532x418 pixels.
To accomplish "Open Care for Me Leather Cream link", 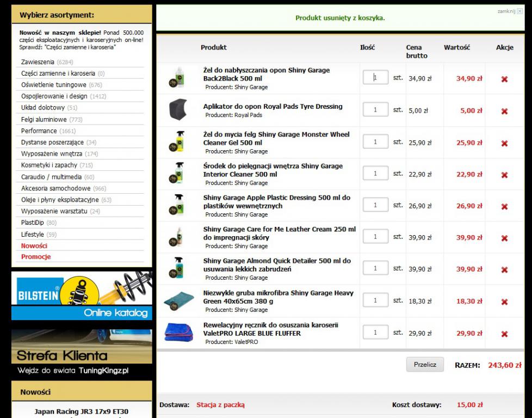I will pos(280,233).
